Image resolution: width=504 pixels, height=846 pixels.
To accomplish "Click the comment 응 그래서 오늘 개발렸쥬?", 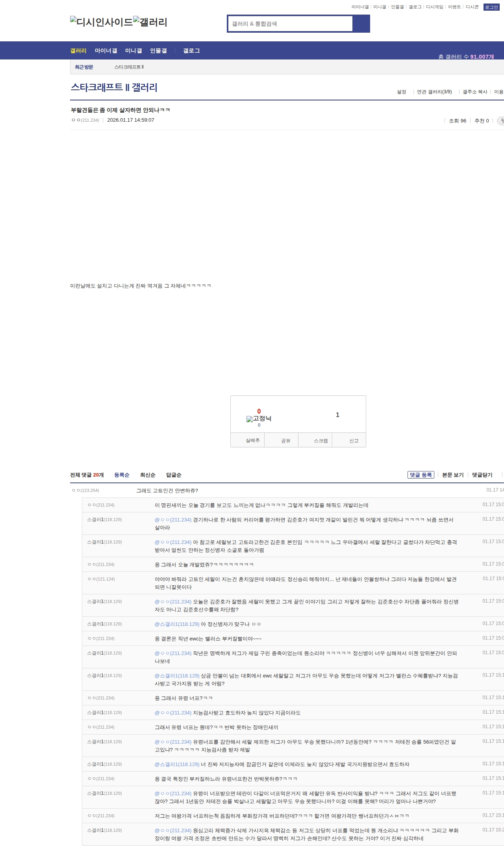I will click(x=204, y=565).
